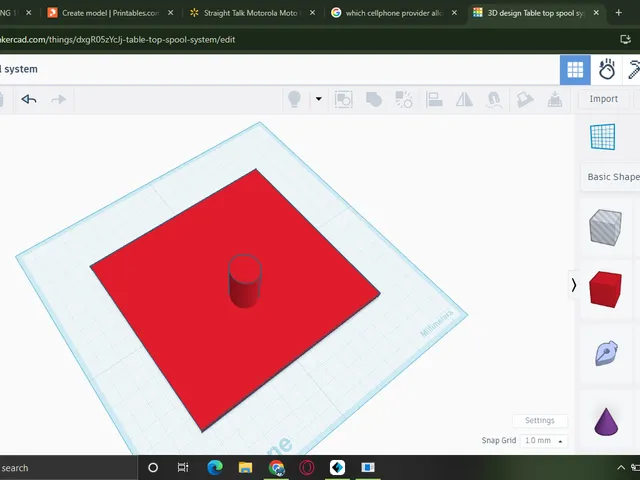Screen dimensions: 640x480
Task: Open the Blocks pickaxe view
Action: click(633, 70)
